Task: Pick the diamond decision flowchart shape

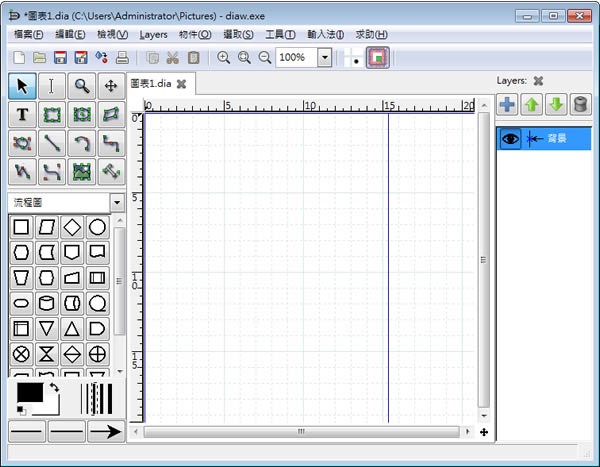Action: pyautogui.click(x=72, y=227)
